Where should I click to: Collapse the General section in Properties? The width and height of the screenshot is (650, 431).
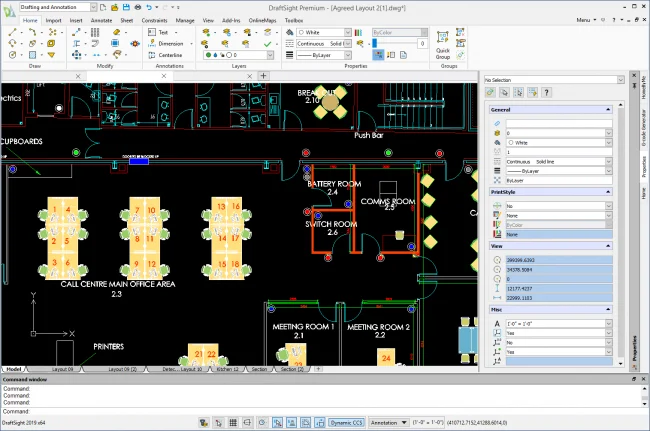[608, 110]
